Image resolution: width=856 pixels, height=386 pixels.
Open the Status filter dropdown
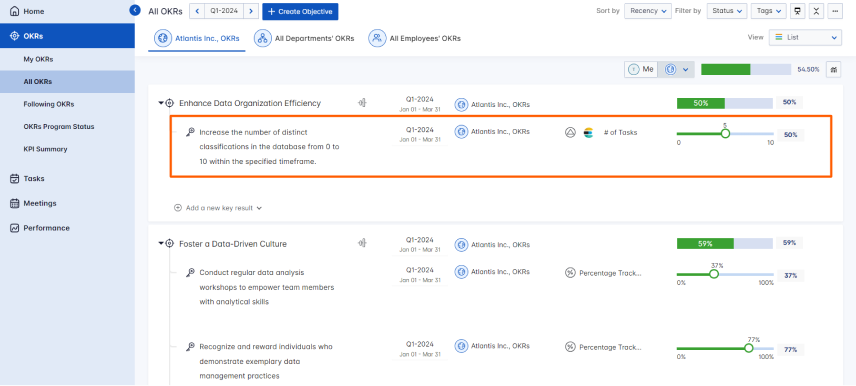[727, 11]
